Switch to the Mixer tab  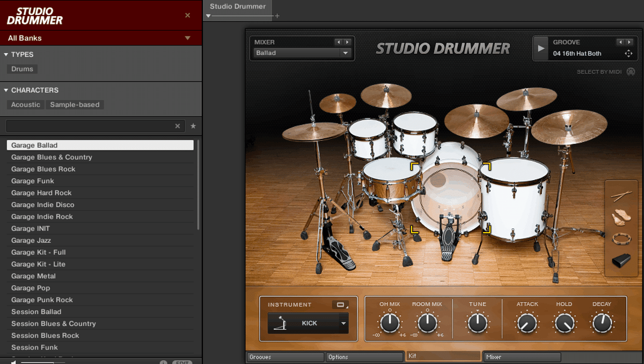(x=522, y=357)
